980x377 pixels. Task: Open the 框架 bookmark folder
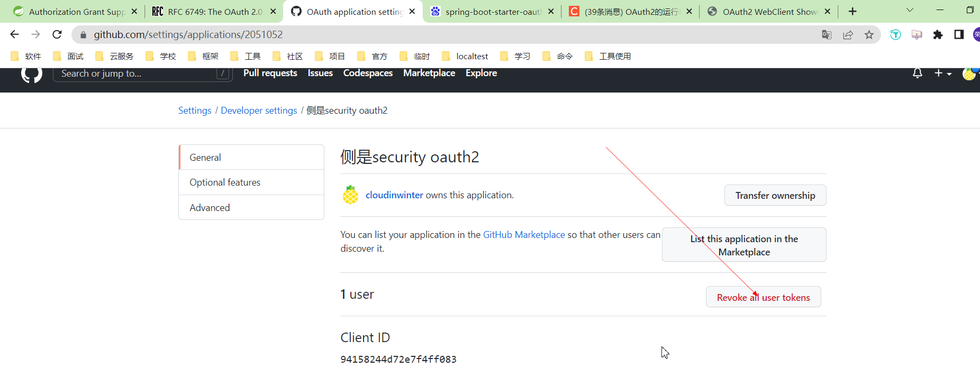pos(203,57)
